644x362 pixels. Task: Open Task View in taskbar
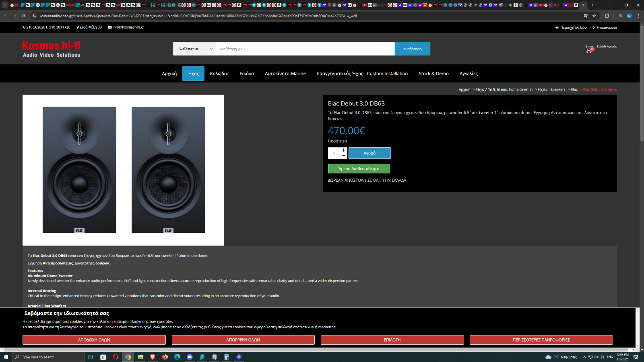pos(91,357)
